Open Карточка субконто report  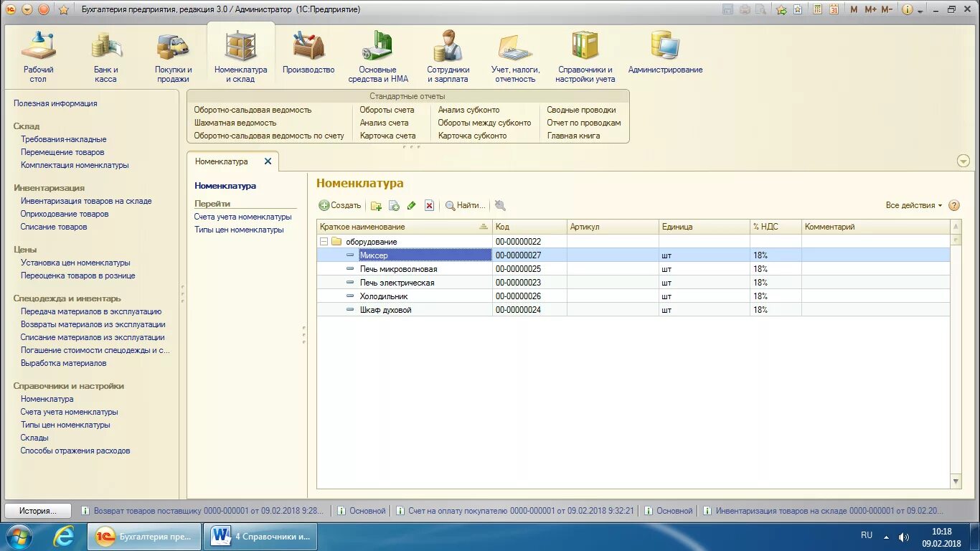point(472,136)
